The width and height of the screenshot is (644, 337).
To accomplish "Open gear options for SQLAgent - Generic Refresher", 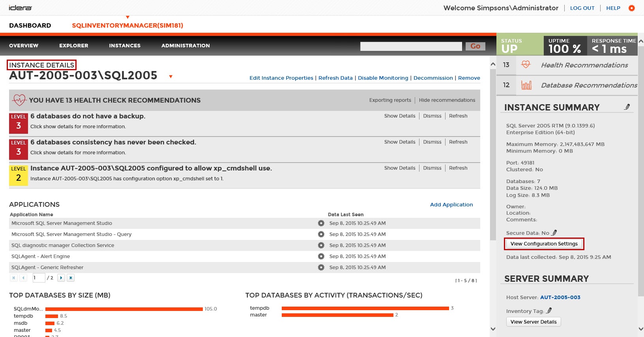I will (321, 268).
